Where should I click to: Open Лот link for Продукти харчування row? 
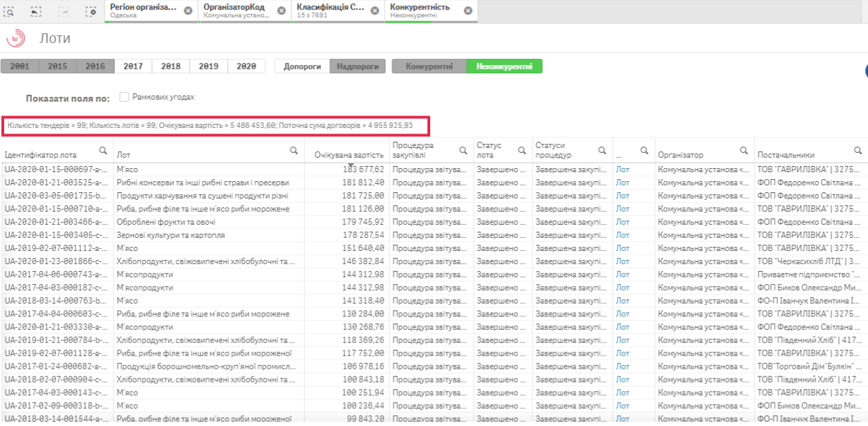point(622,196)
